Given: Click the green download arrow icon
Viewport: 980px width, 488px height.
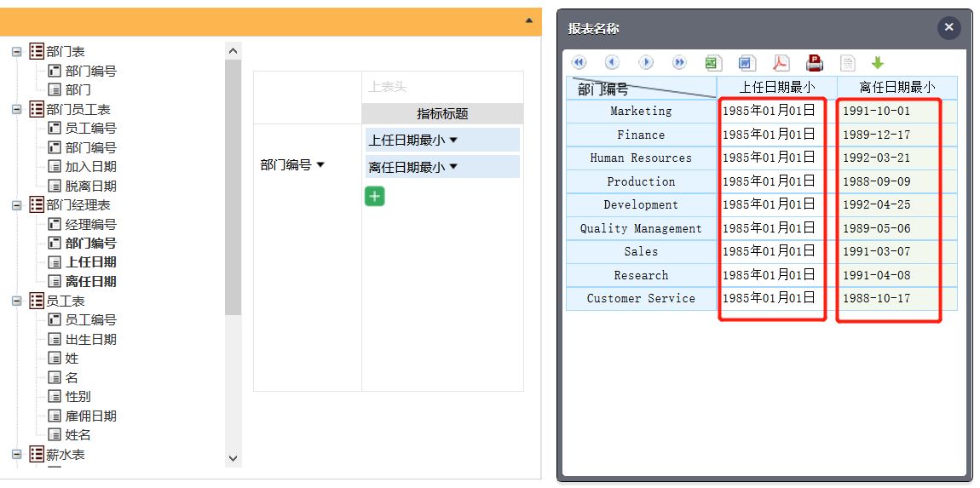Looking at the screenshot, I should point(878,62).
